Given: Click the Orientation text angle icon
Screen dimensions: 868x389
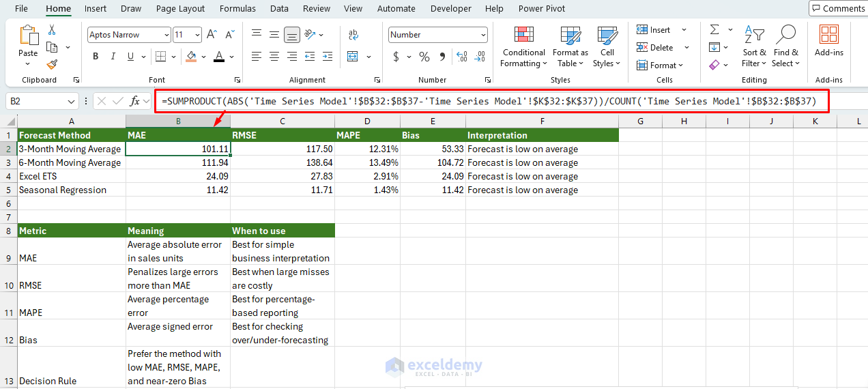Looking at the screenshot, I should [310, 35].
